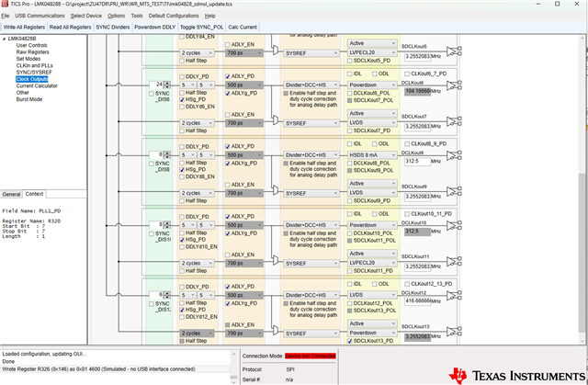This screenshot has width=588, height=385.
Task: Click the DCLKout12 output buffer symbol
Action: pyautogui.click(x=454, y=295)
